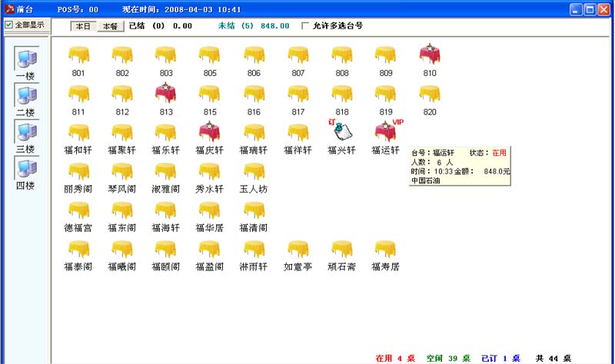Image resolution: width=615 pixels, height=364 pixels.
Task: Select empty table 如意亭
Action: 298,250
